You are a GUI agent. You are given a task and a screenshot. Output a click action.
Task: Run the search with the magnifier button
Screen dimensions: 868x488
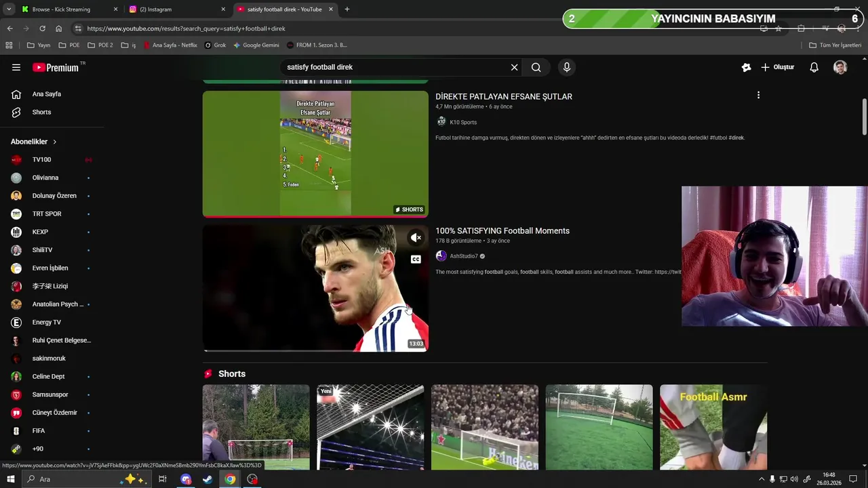click(x=536, y=67)
